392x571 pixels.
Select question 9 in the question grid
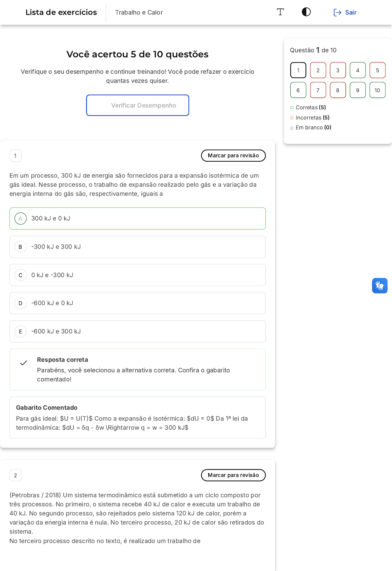[357, 90]
